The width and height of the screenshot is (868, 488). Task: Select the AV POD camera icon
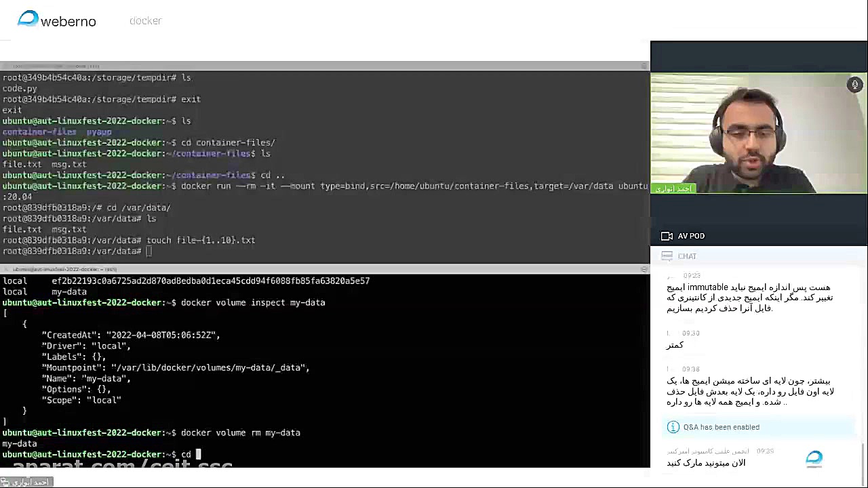(667, 236)
